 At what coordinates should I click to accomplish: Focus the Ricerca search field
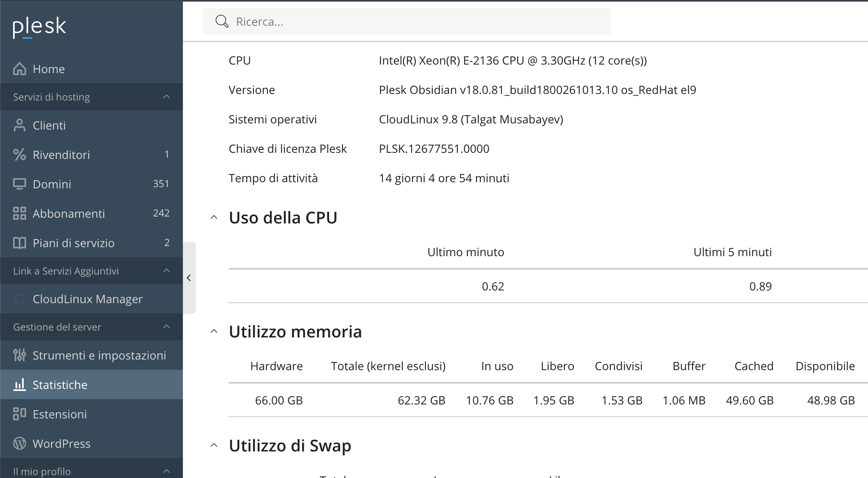coord(407,21)
